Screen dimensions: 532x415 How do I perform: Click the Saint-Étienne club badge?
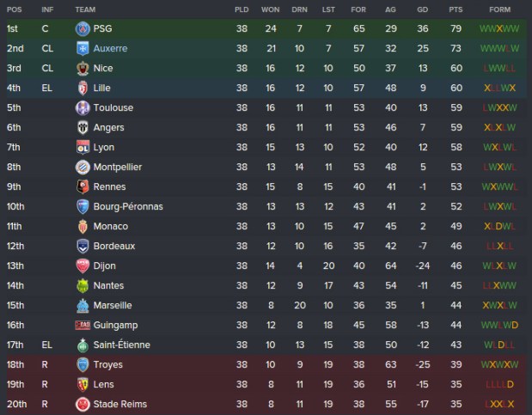pos(83,345)
